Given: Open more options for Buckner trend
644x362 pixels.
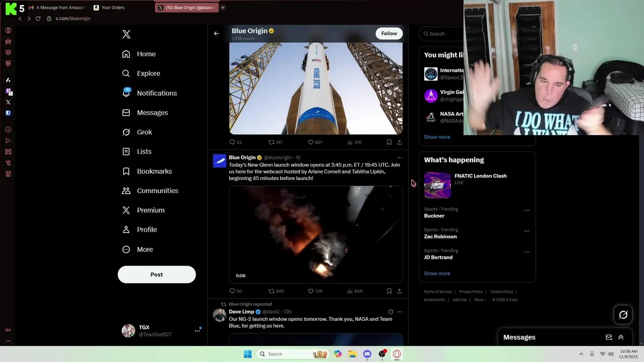Looking at the screenshot, I should (x=527, y=210).
